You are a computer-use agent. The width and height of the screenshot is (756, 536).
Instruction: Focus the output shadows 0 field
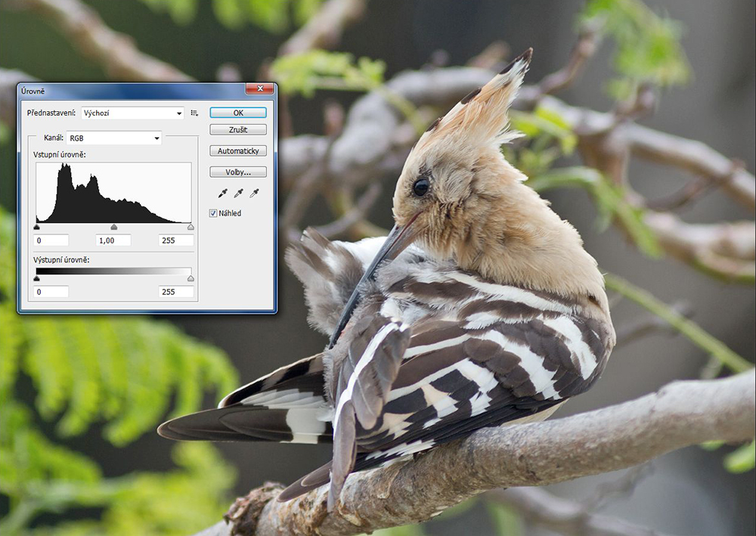(x=51, y=292)
